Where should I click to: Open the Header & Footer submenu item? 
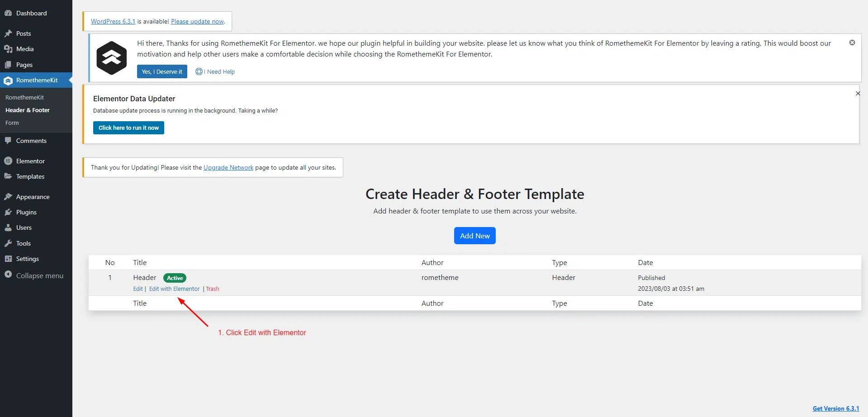[28, 110]
